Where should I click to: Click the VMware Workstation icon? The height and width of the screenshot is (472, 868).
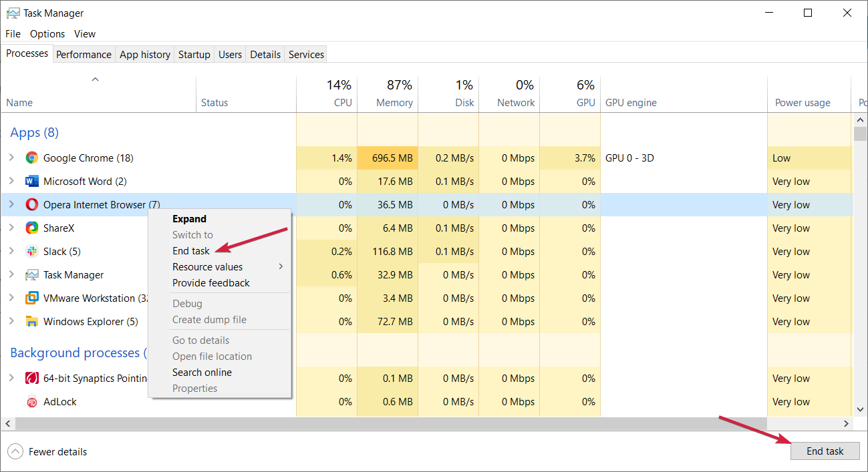point(31,298)
